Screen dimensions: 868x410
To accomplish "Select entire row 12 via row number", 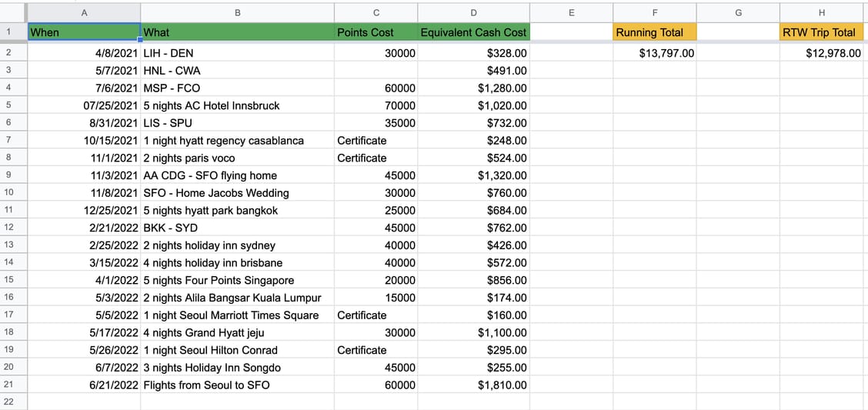I will point(13,228).
